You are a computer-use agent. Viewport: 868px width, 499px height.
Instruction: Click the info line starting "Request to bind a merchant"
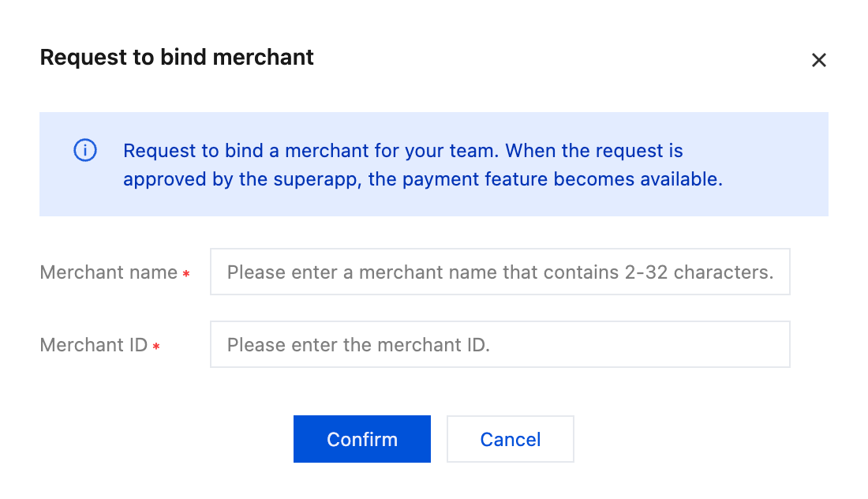click(x=402, y=150)
